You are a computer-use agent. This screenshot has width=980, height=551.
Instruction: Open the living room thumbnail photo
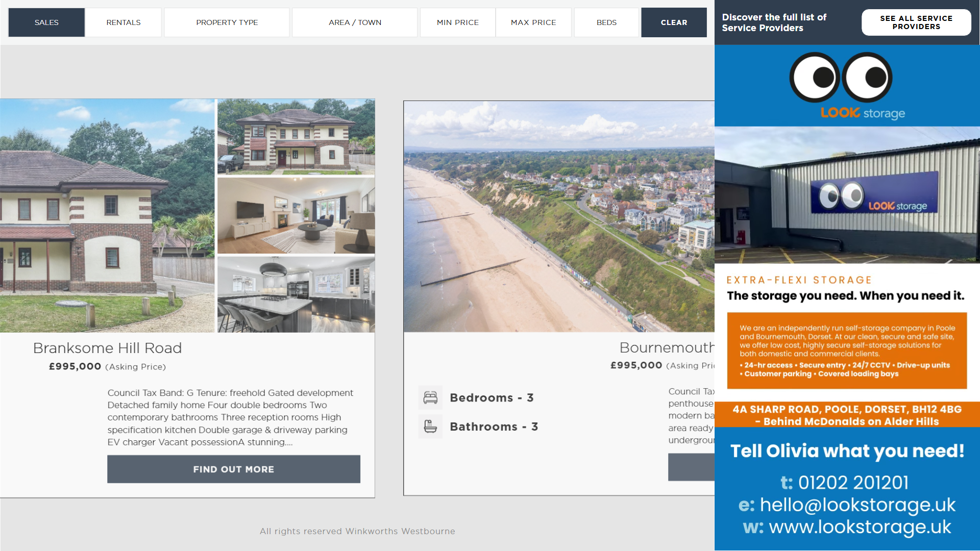(296, 215)
